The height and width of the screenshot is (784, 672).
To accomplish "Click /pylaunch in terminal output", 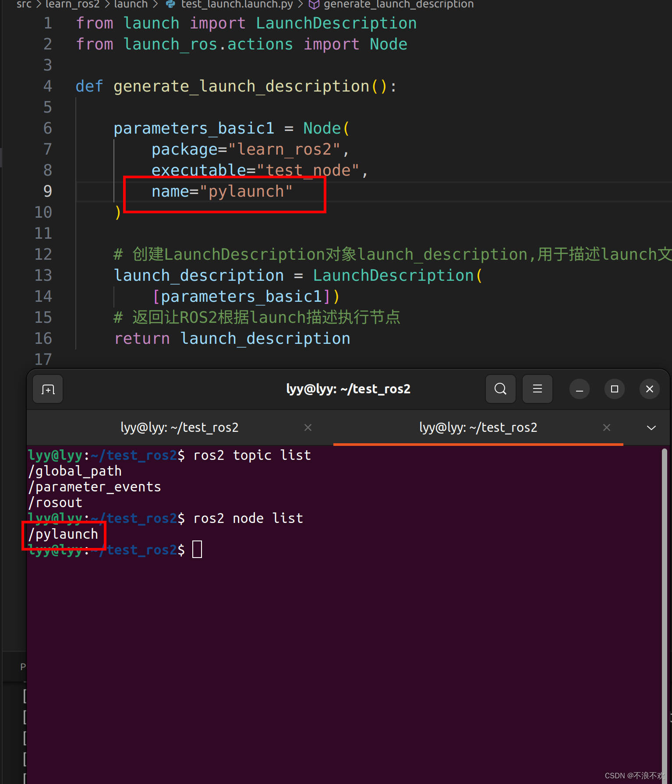I will [63, 534].
